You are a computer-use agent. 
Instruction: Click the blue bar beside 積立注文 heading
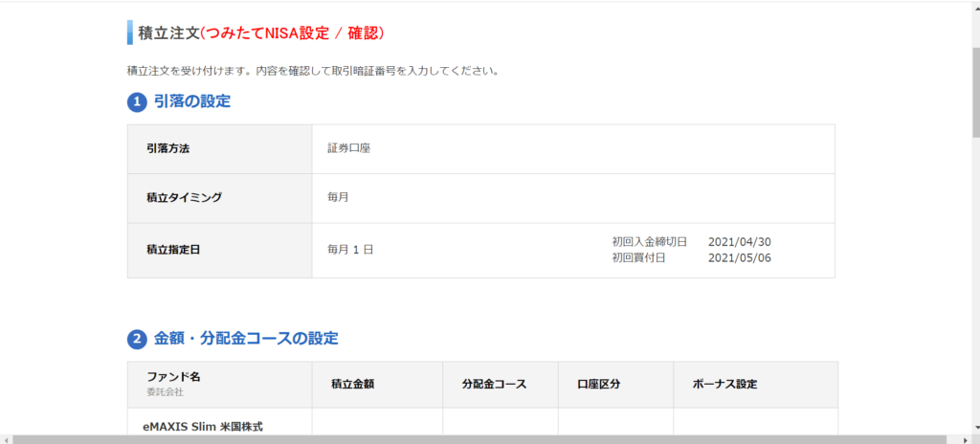(x=130, y=33)
